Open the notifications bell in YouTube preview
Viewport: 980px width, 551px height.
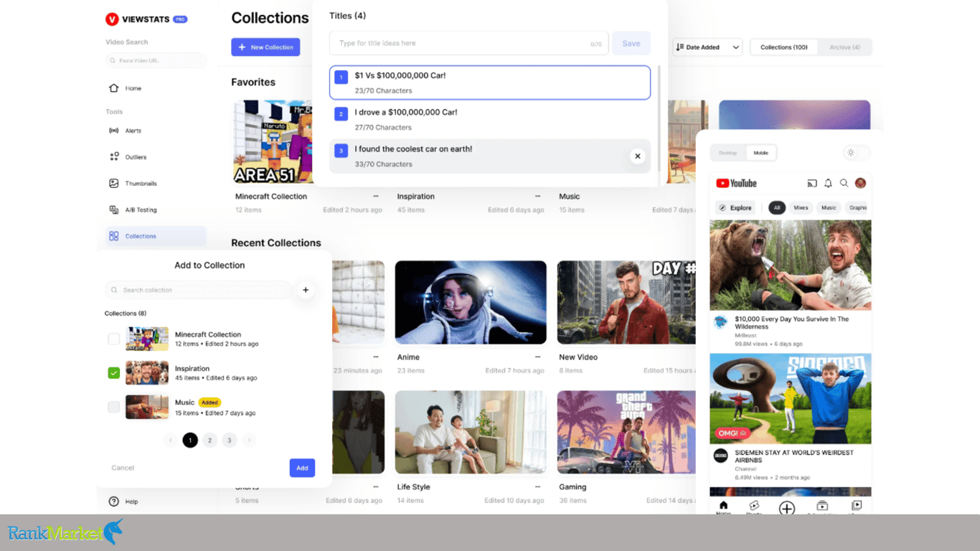coord(828,183)
